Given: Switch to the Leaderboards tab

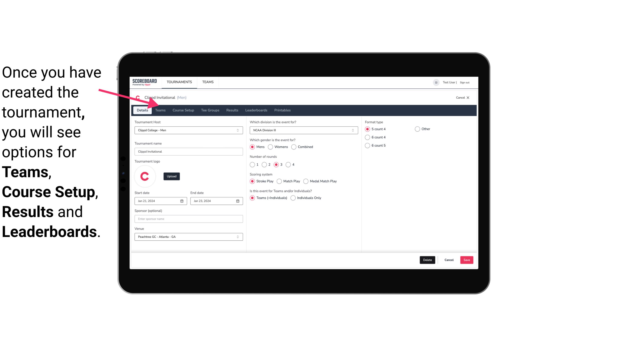Looking at the screenshot, I should coord(256,110).
